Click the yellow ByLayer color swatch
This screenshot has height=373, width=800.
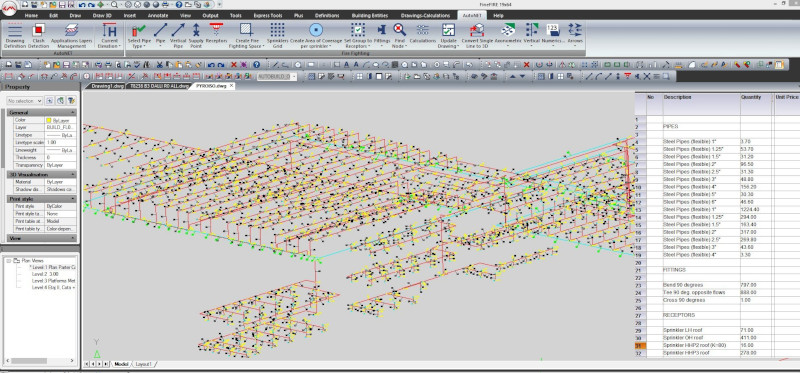pyautogui.click(x=48, y=120)
